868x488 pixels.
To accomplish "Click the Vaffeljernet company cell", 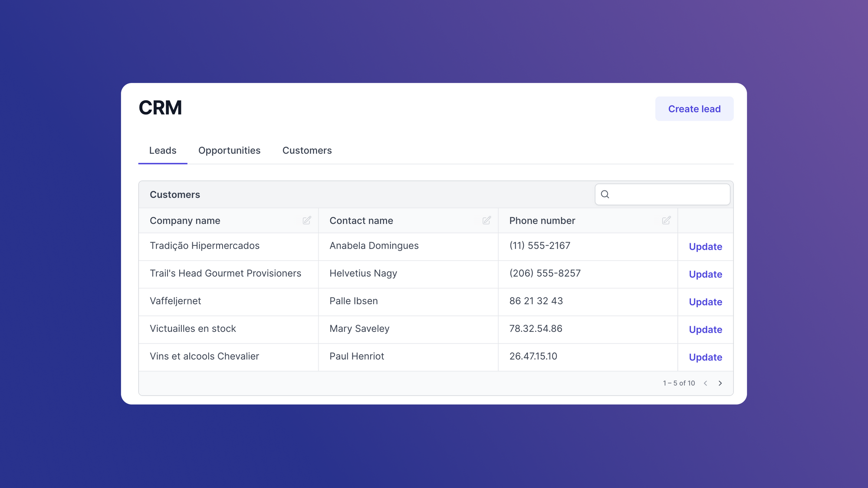I will [x=228, y=302].
